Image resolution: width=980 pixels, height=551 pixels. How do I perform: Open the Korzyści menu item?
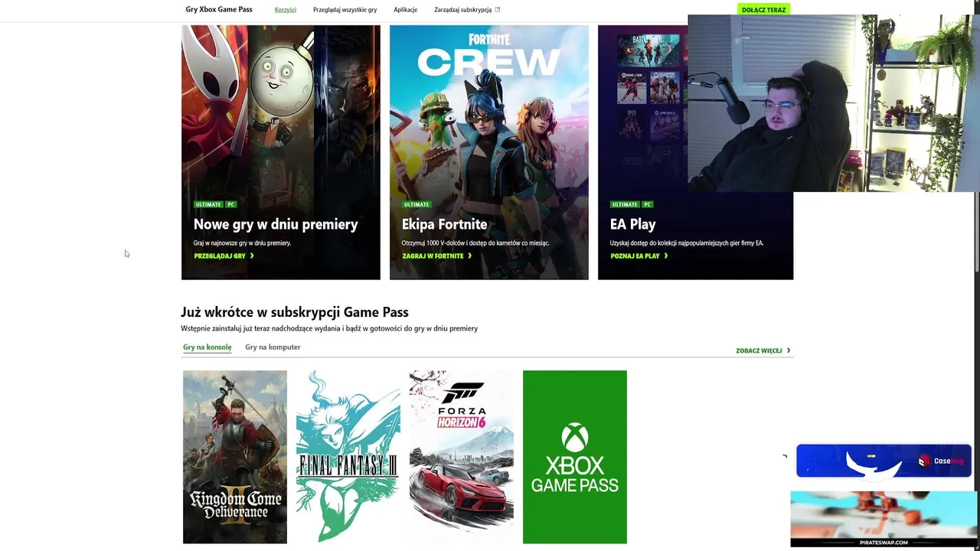coord(286,10)
